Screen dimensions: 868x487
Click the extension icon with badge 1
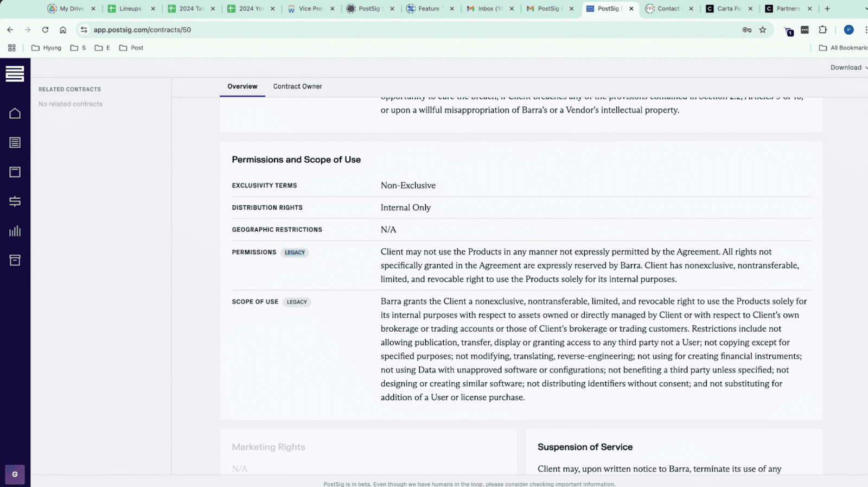pos(788,31)
